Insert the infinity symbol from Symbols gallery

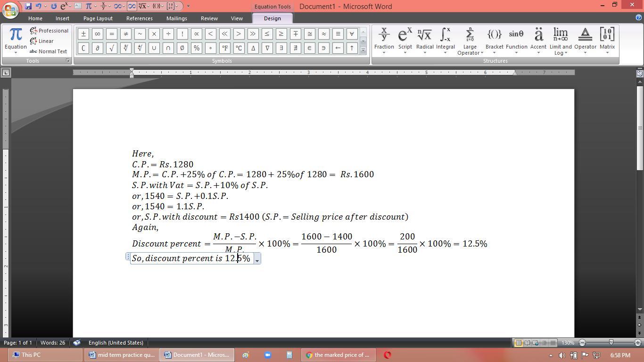coord(98,34)
